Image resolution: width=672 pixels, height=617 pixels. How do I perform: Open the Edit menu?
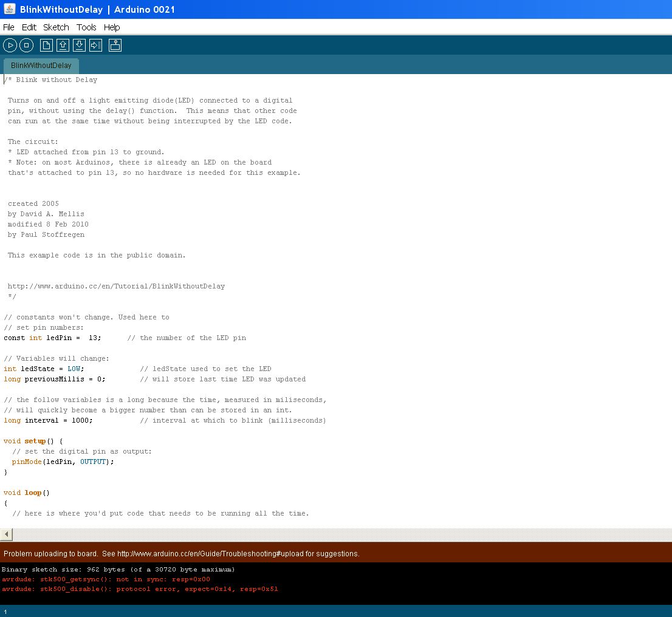click(29, 27)
